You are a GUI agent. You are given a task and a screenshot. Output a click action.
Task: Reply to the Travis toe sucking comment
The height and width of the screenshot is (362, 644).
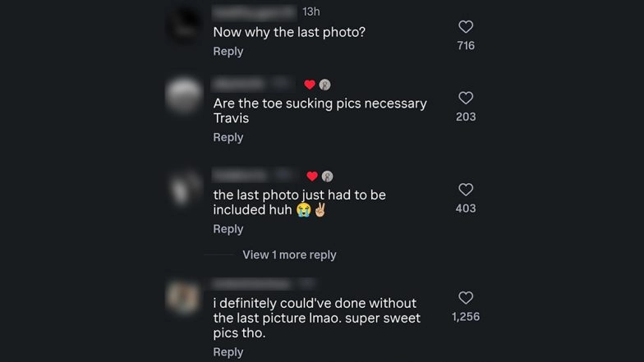(228, 137)
